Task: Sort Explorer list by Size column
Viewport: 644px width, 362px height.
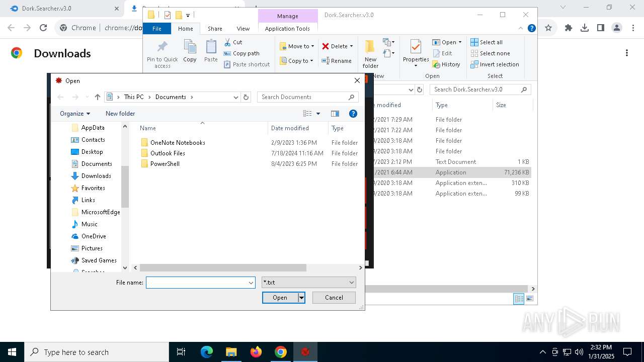Action: (512, 105)
